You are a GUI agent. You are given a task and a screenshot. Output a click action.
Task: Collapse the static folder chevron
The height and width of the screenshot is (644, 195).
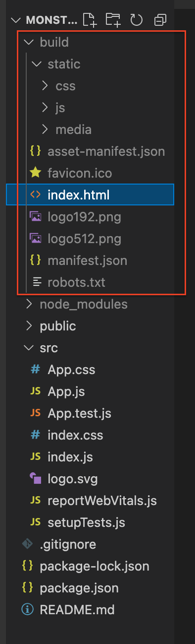[x=36, y=64]
